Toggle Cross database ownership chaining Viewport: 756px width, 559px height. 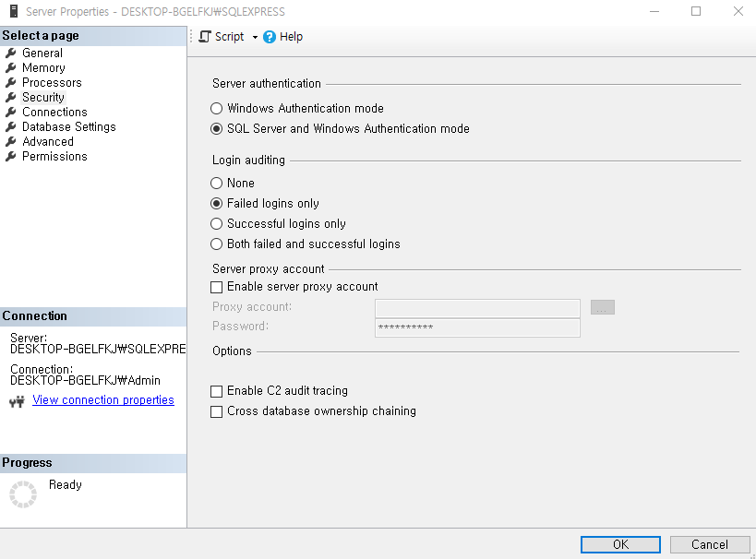(217, 411)
